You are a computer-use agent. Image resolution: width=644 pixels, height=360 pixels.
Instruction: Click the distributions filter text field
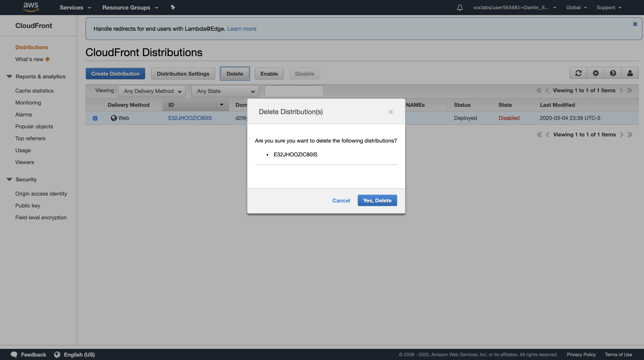294,91
